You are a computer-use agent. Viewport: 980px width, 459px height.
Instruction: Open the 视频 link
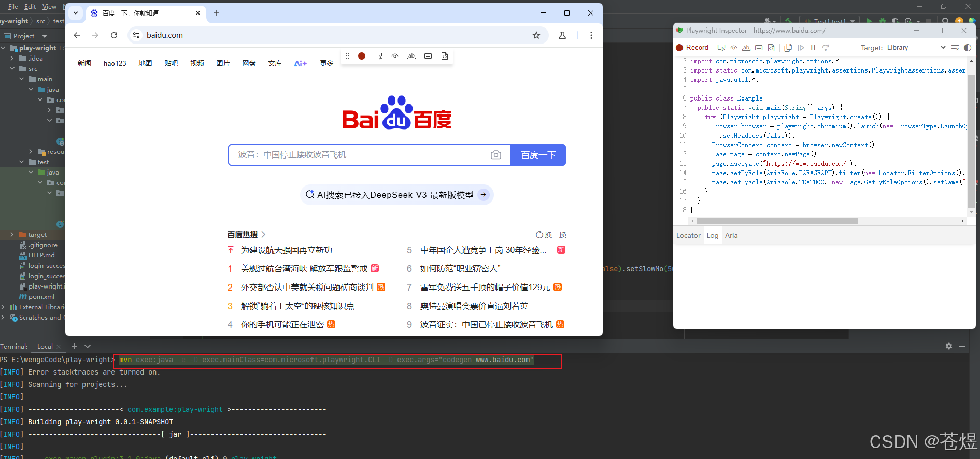point(197,63)
